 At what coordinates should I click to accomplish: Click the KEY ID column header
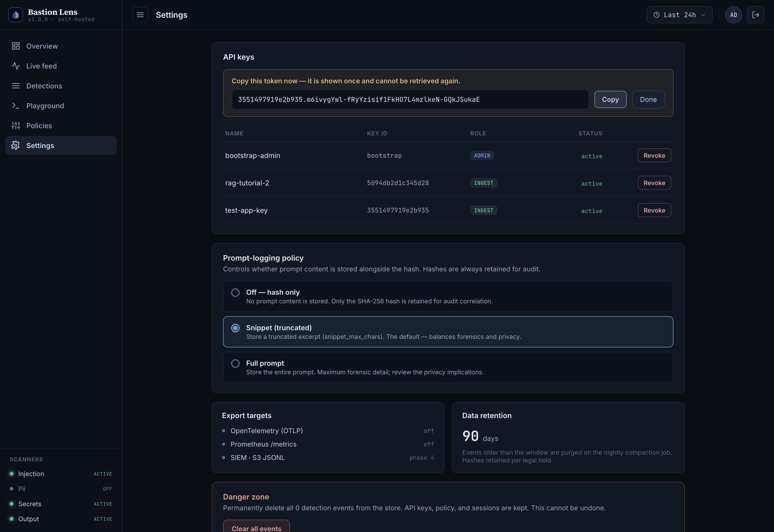[377, 133]
